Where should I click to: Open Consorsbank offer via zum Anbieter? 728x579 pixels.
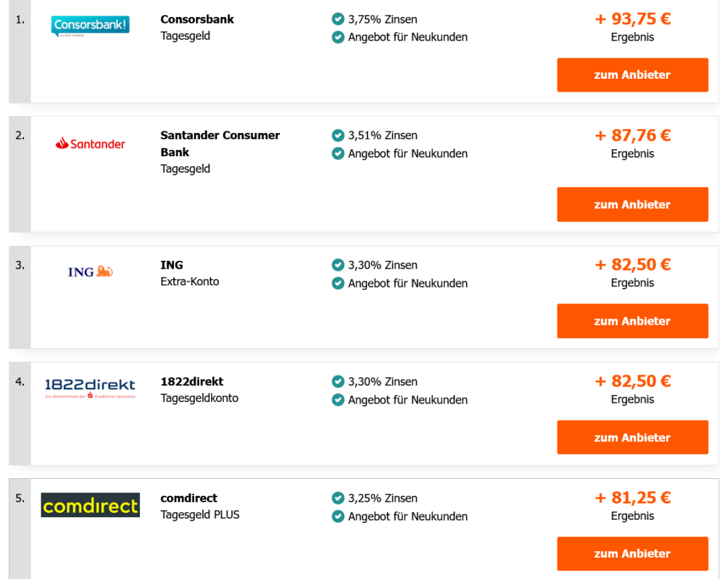632,75
